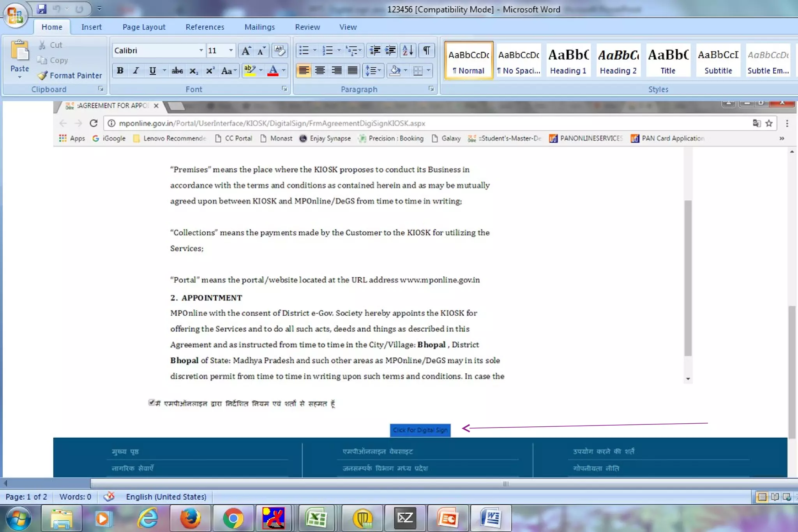Screen dimensions: 798x532
Task: Toggle the terms agreement checkbox
Action: tap(151, 402)
